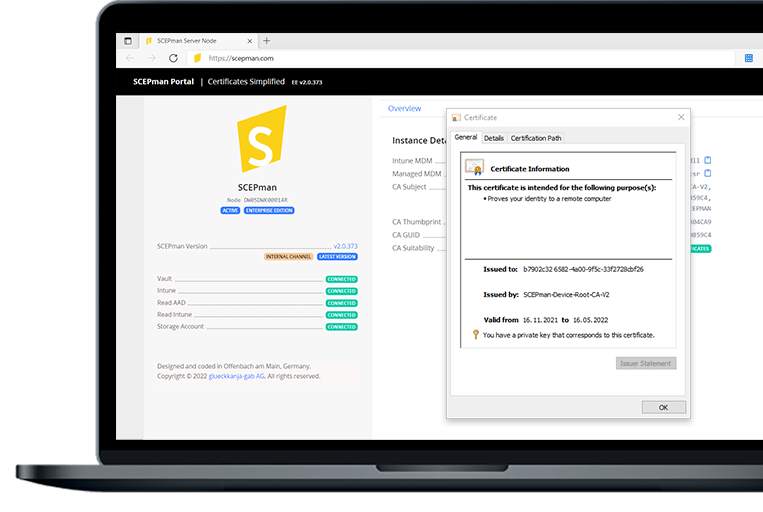
Task: Click the tab overview icon left of the tab
Action: click(128, 41)
